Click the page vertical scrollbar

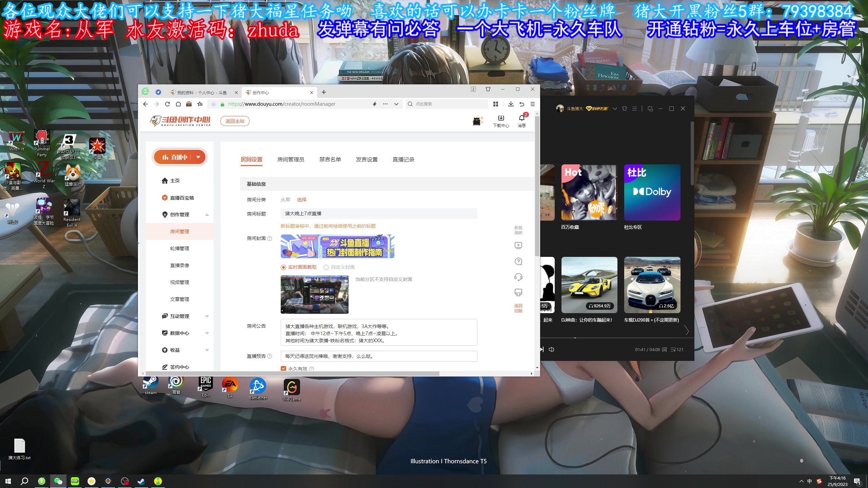coord(537,186)
